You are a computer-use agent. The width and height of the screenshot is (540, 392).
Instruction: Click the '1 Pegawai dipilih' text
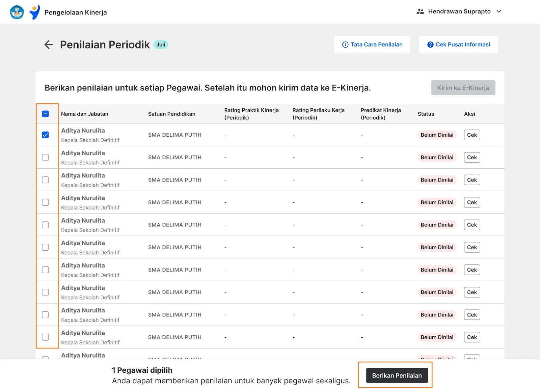[x=142, y=370]
